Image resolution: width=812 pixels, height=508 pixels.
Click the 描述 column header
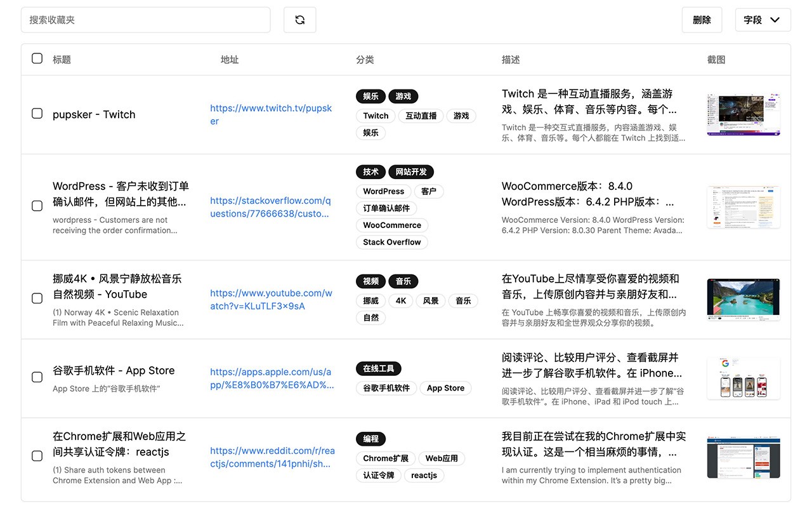[x=511, y=60]
